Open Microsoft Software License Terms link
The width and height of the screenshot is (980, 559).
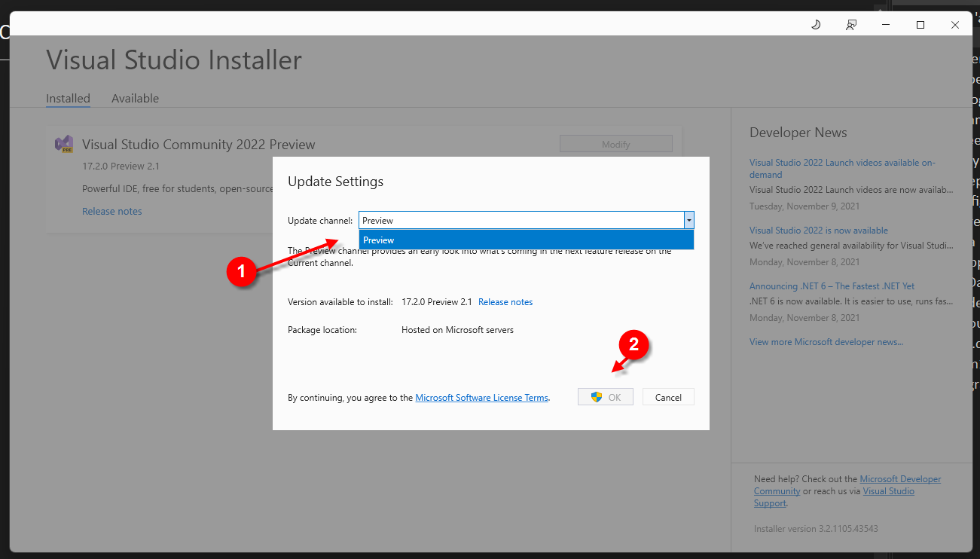pyautogui.click(x=481, y=398)
